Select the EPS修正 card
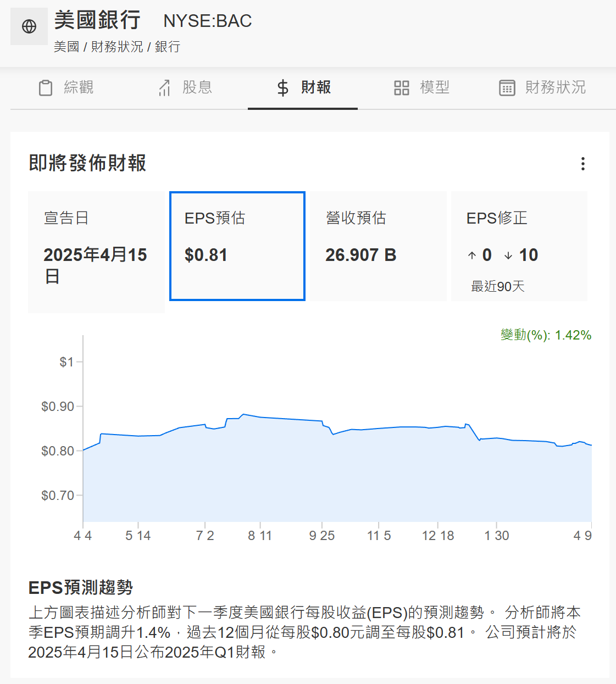Image resolution: width=616 pixels, height=684 pixels. pos(520,246)
